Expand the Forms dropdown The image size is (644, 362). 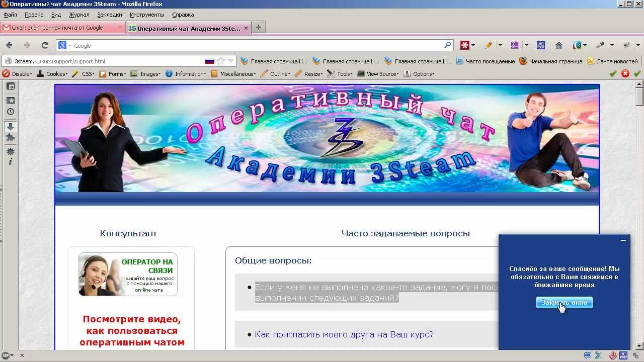(112, 74)
